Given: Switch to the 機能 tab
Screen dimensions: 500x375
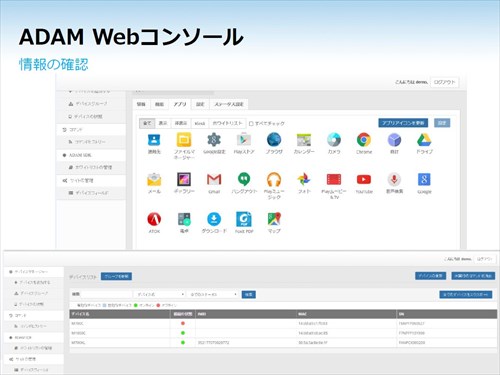Looking at the screenshot, I should (x=159, y=104).
